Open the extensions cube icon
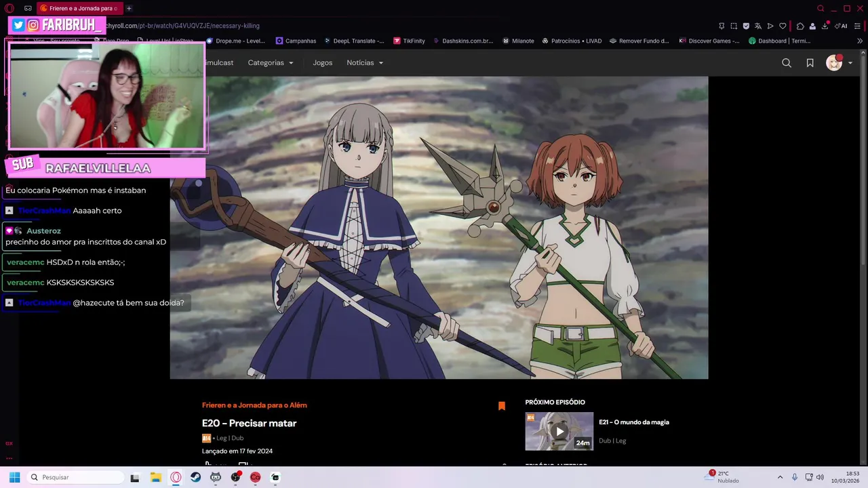This screenshot has height=488, width=868. coord(800,26)
